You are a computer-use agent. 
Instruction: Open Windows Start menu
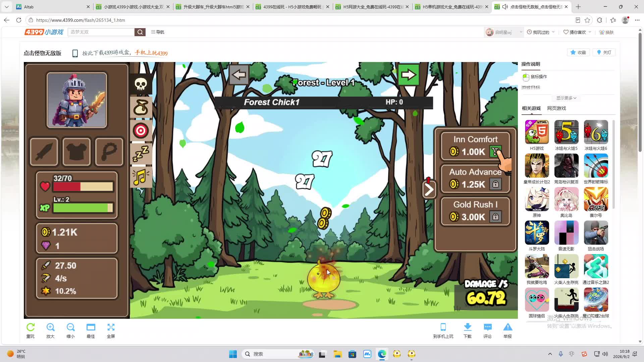click(x=233, y=354)
